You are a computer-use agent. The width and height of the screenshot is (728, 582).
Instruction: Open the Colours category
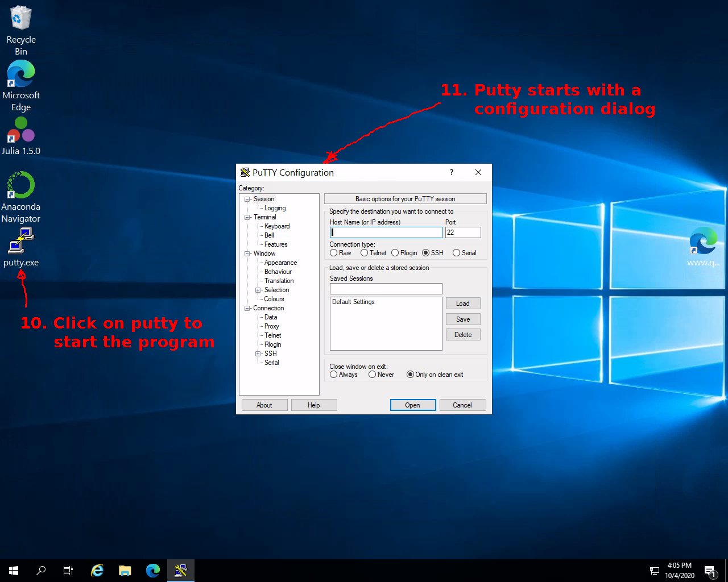(274, 299)
